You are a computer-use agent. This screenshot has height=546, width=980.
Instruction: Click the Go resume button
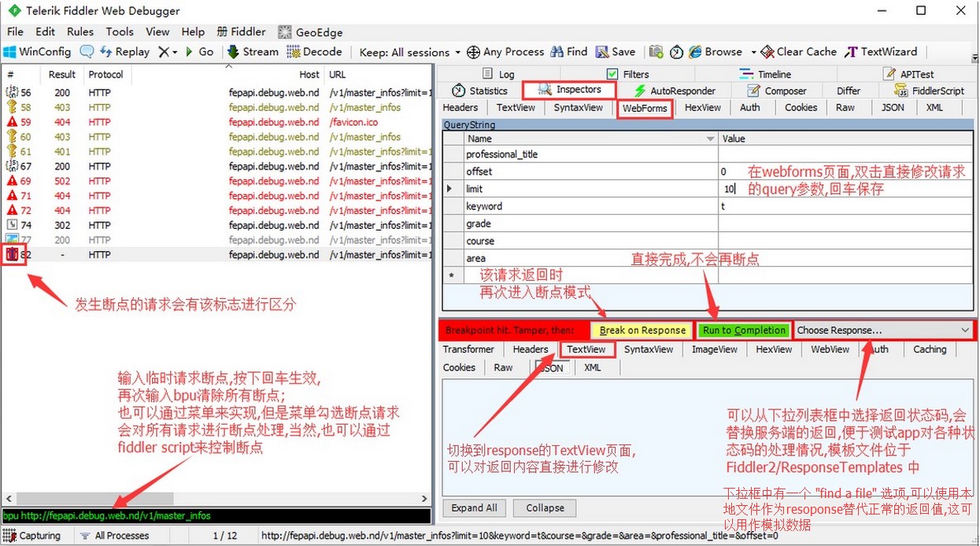coord(199,52)
